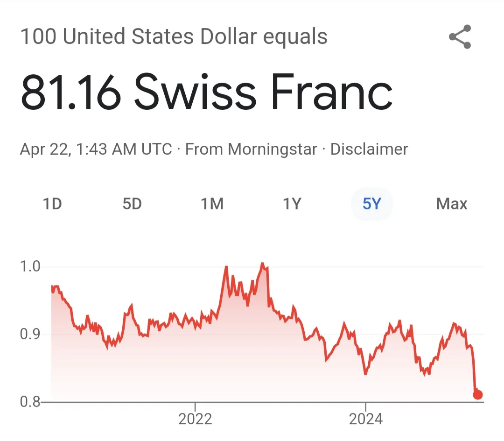Click the 2024 x-axis label

click(x=365, y=419)
